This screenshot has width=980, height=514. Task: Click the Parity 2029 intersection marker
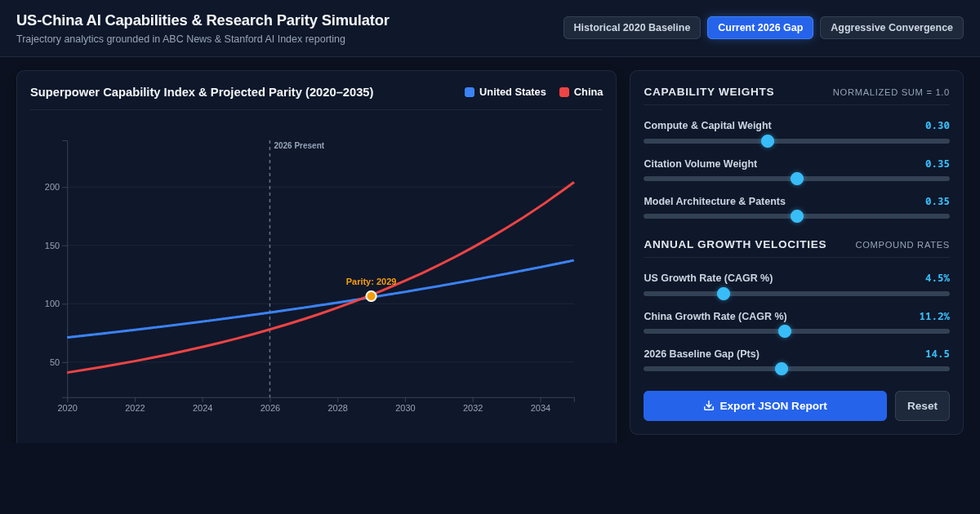(372, 296)
